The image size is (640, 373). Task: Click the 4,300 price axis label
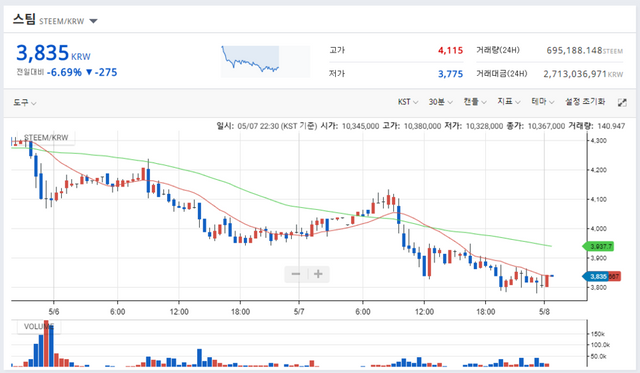click(598, 140)
